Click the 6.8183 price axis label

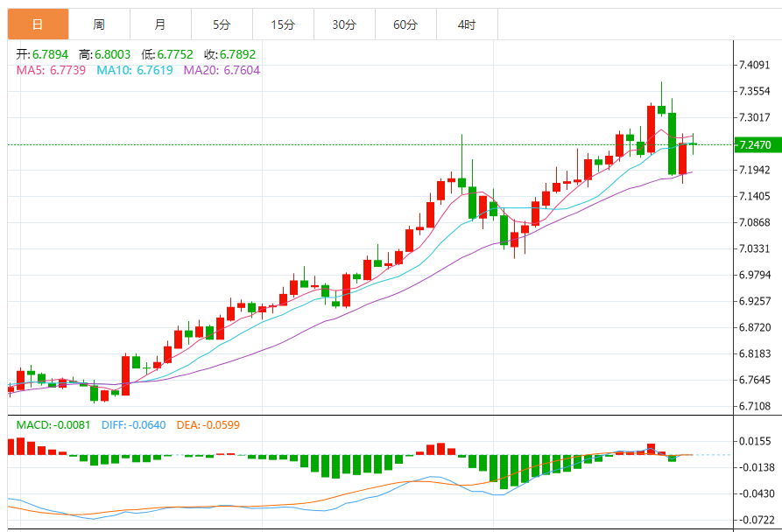(755, 353)
